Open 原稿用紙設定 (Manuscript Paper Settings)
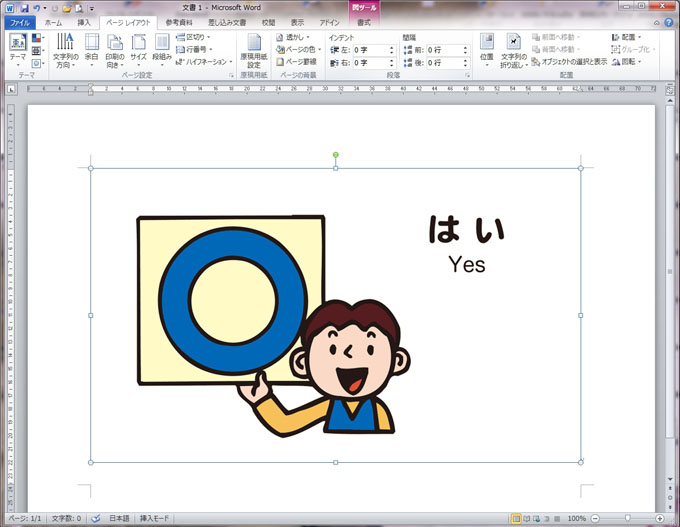Screen dimensions: 680x527 [254, 49]
